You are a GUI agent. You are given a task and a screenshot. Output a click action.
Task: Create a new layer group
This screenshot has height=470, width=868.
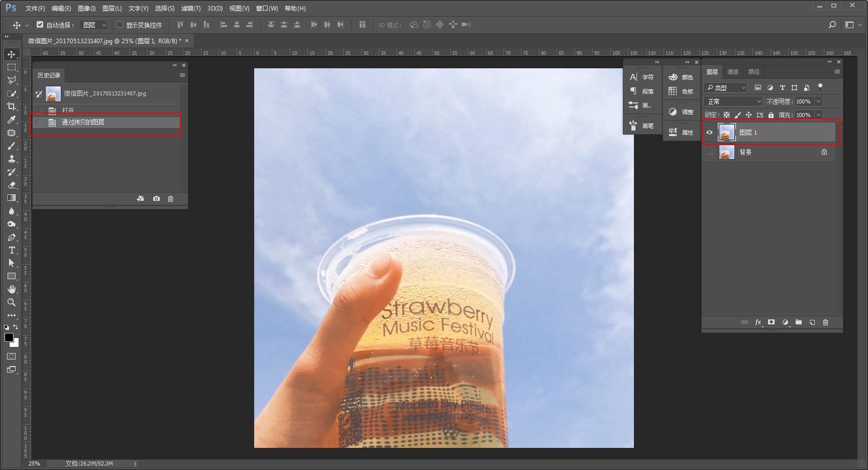(799, 322)
